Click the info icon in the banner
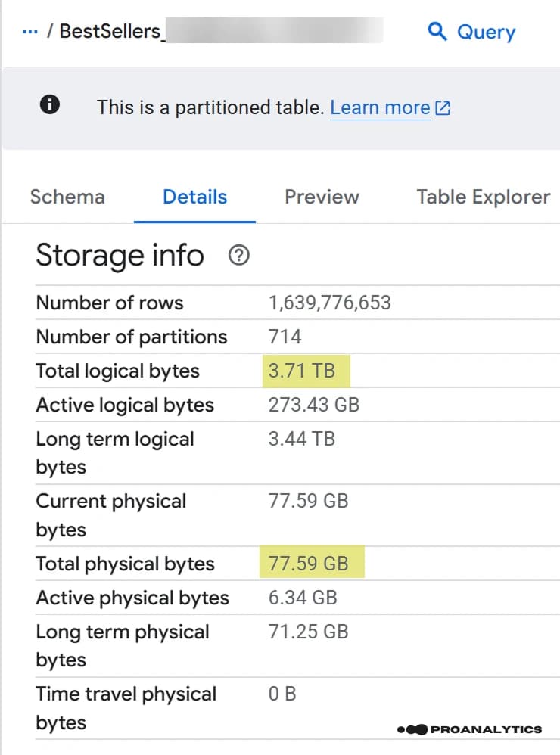Screen dimensions: 560x755 (x=49, y=104)
